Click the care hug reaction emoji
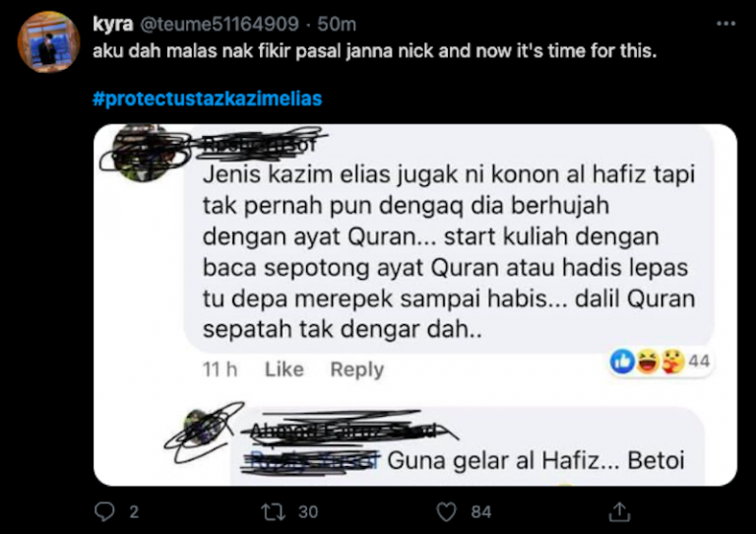 pyautogui.click(x=673, y=362)
